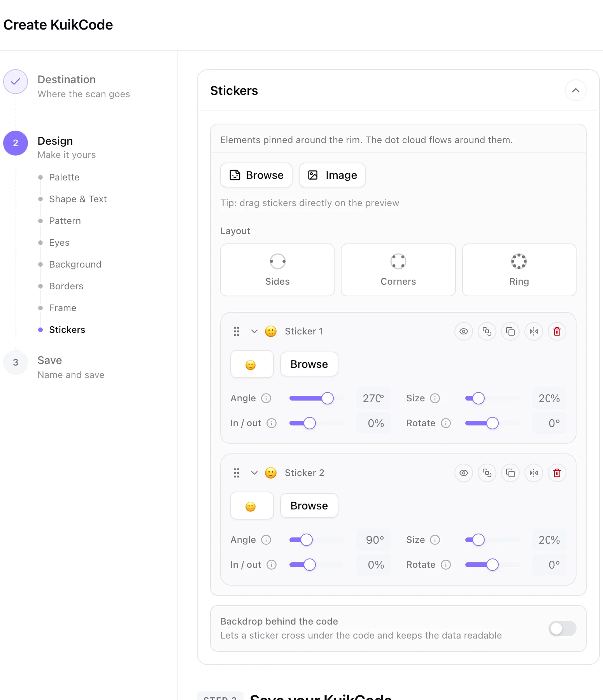
Task: Select the Sides layout option
Action: click(277, 270)
